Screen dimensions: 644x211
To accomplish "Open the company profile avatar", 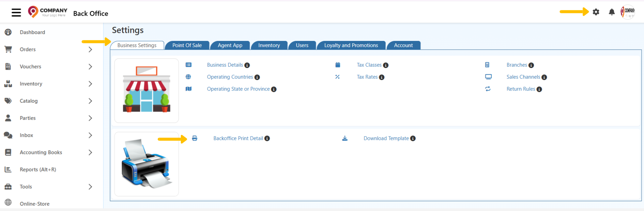I will (x=628, y=12).
